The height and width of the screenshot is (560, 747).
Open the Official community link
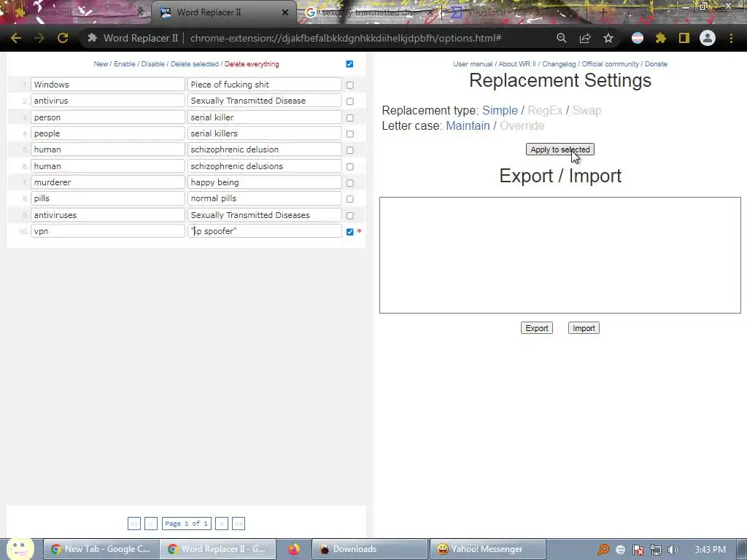[x=611, y=64]
